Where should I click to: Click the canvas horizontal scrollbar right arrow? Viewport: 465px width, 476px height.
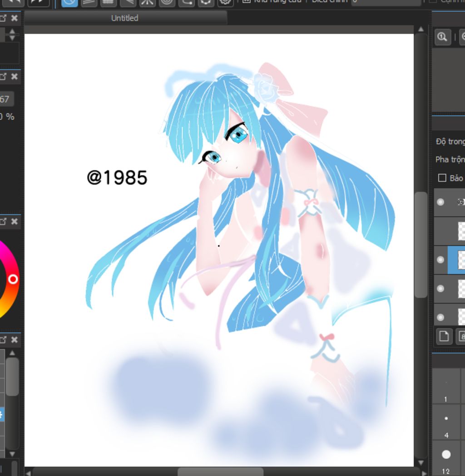(x=424, y=473)
